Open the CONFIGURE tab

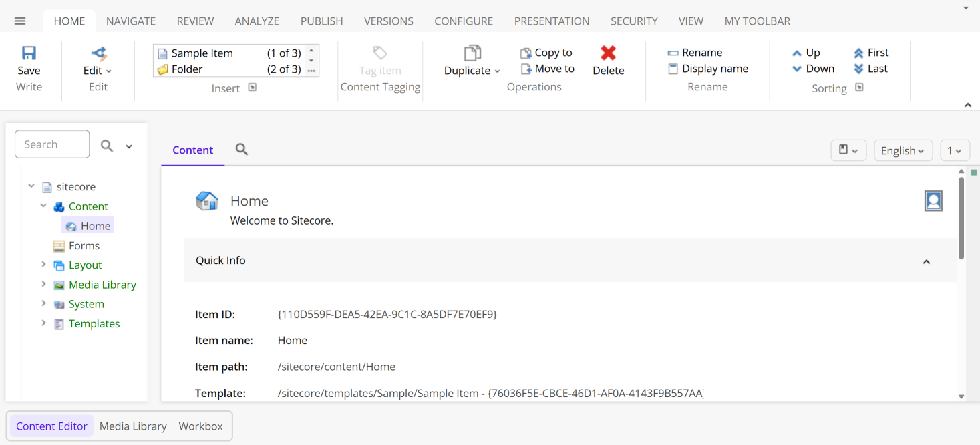[x=464, y=21]
